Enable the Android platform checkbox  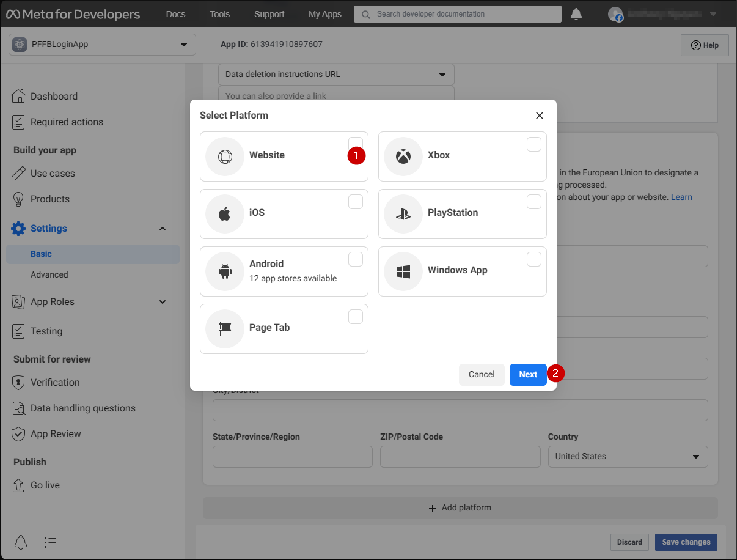click(356, 259)
